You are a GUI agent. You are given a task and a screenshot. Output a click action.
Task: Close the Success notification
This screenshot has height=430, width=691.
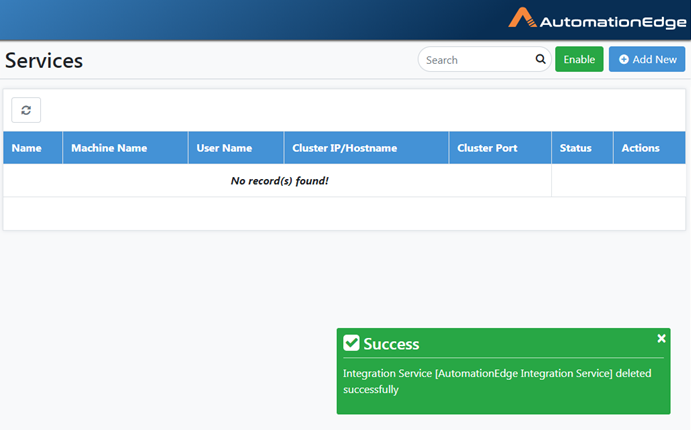coord(661,338)
